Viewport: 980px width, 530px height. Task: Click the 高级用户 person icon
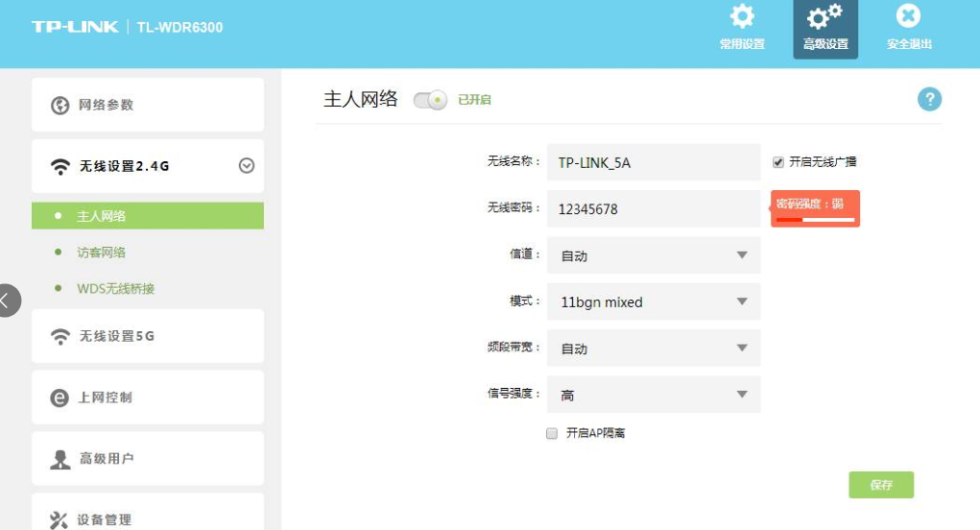click(x=60, y=459)
